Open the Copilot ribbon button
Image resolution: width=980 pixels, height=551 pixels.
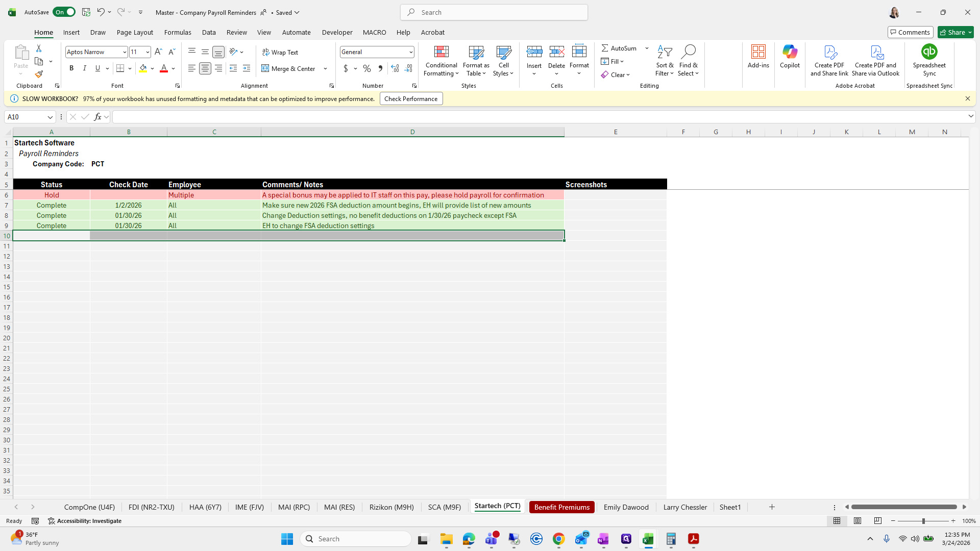pyautogui.click(x=790, y=56)
